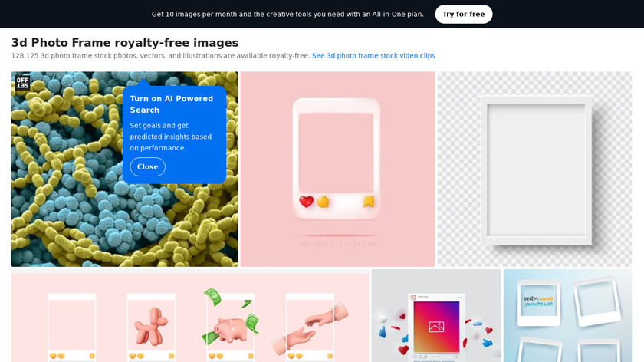This screenshot has height=362, width=644.
Task: Click the Try for free button
Action: 463,14
